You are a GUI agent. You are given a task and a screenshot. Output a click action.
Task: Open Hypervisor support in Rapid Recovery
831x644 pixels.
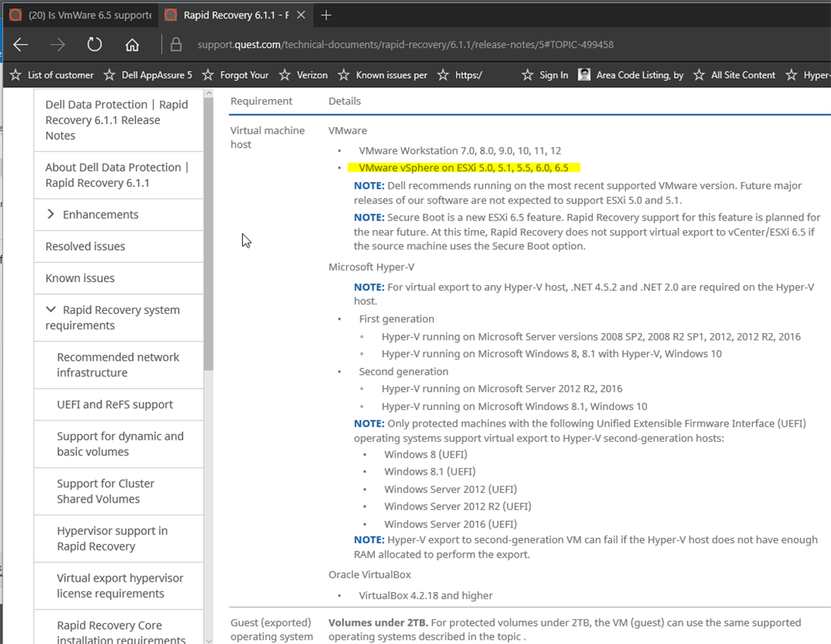[x=113, y=538]
